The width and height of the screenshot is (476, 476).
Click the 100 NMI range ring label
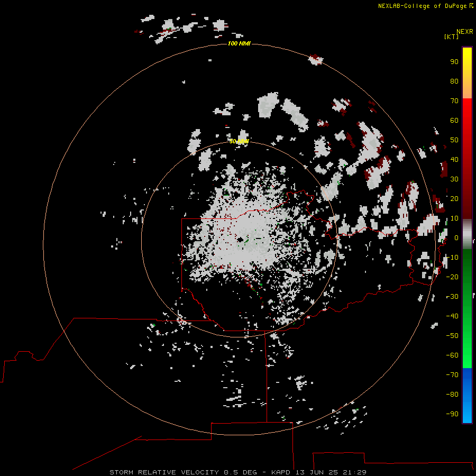tap(239, 44)
